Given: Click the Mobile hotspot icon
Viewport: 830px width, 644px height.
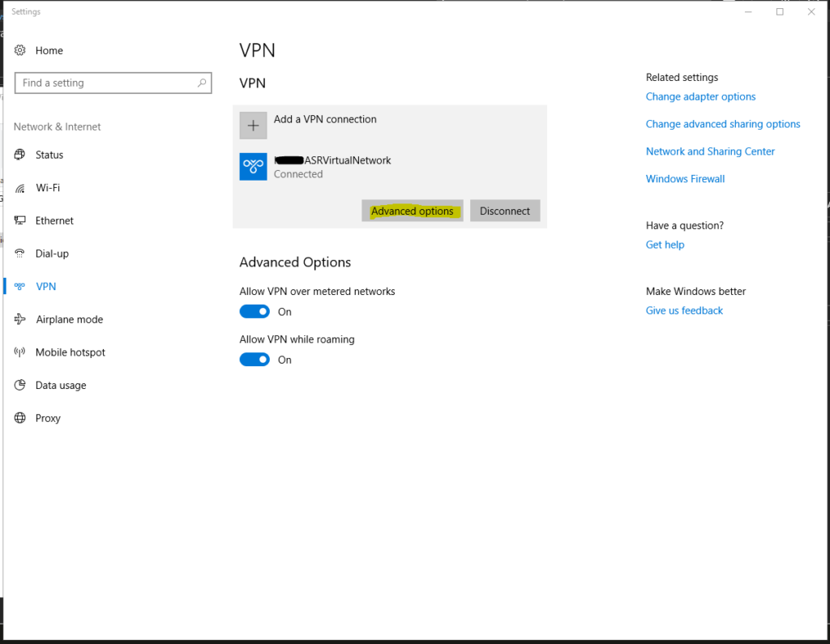Looking at the screenshot, I should pyautogui.click(x=20, y=352).
